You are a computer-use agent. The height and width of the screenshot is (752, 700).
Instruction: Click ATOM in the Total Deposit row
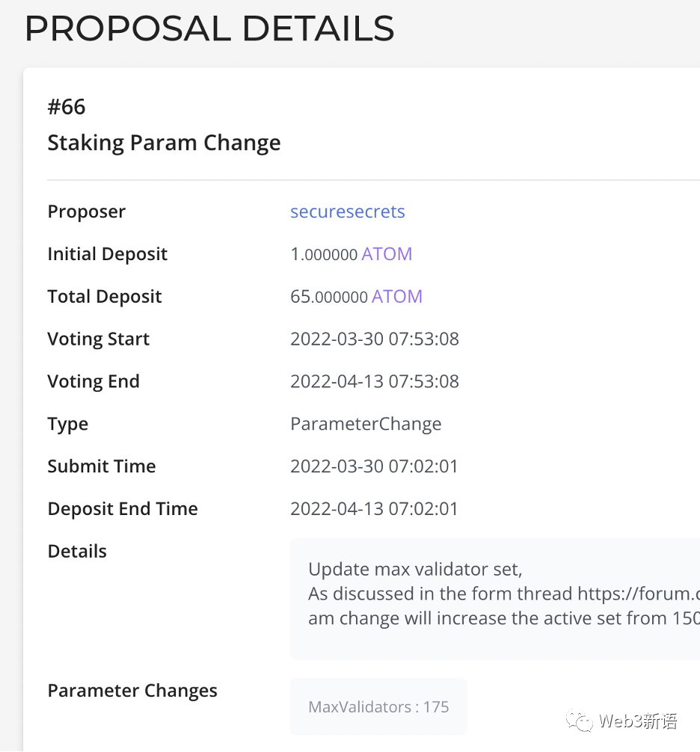[396, 297]
